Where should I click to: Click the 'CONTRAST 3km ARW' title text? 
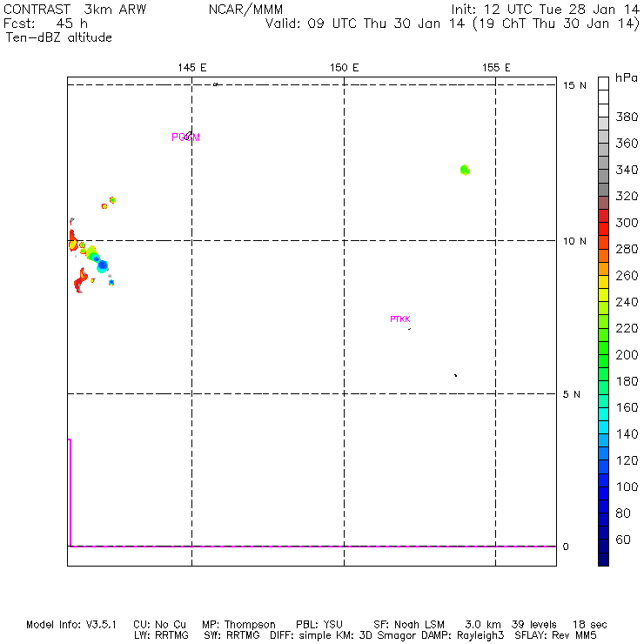(x=75, y=9)
